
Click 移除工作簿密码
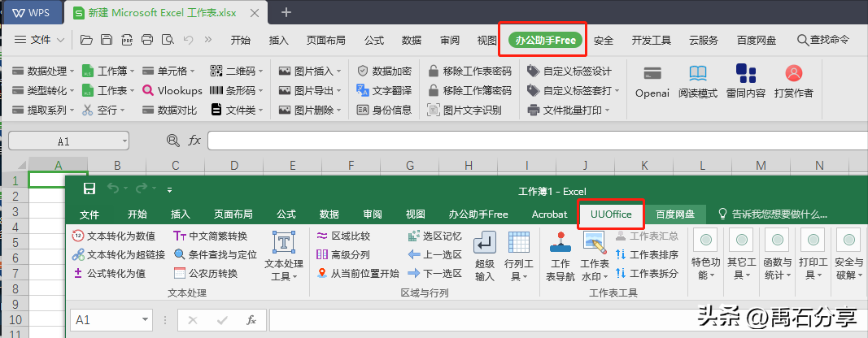click(x=469, y=90)
